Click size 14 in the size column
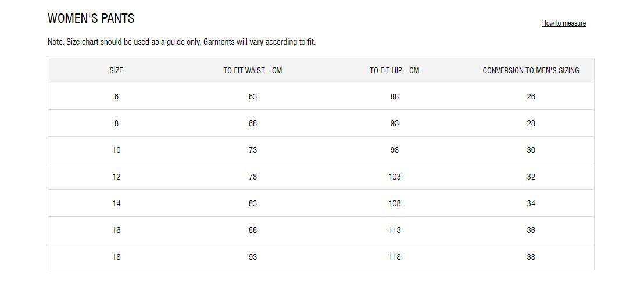The image size is (644, 301). pyautogui.click(x=116, y=203)
